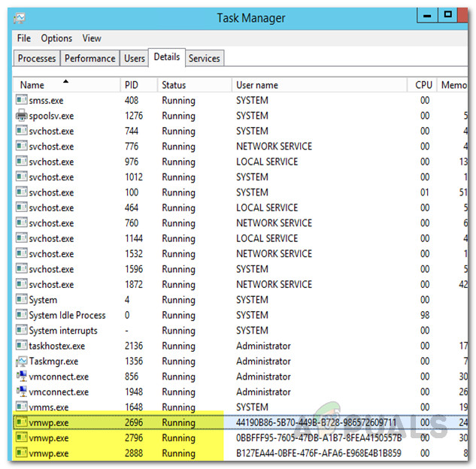
Task: Sort by the Status column header
Action: 195,85
